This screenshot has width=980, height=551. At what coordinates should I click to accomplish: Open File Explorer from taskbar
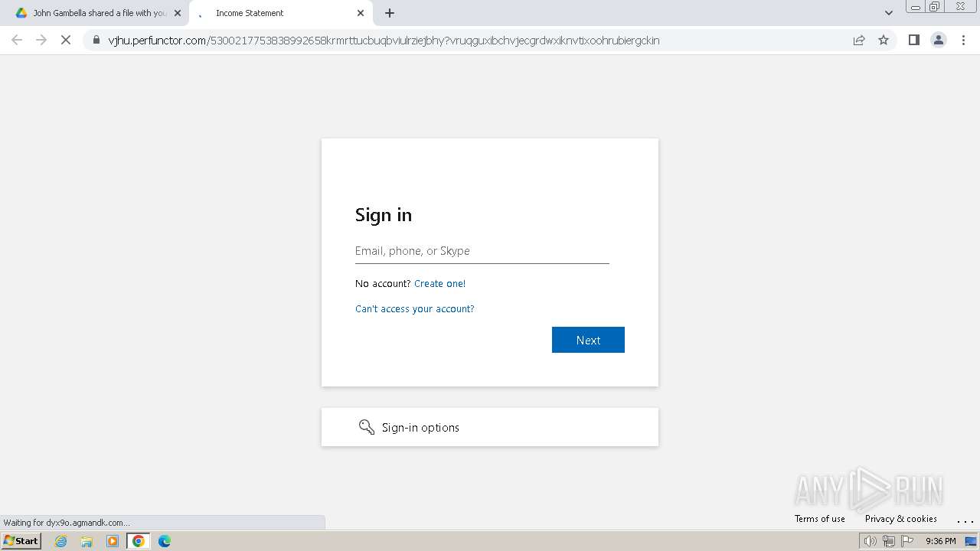point(87,541)
